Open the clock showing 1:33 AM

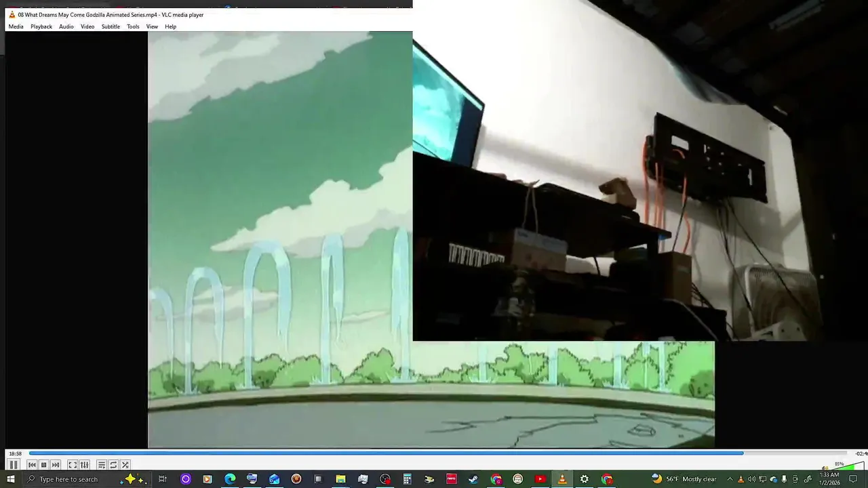[829, 479]
